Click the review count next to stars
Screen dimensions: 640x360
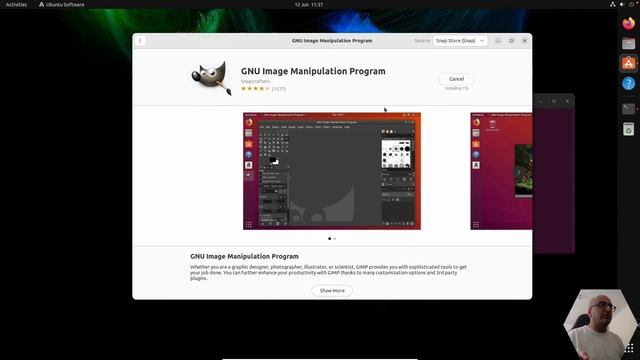279,89
